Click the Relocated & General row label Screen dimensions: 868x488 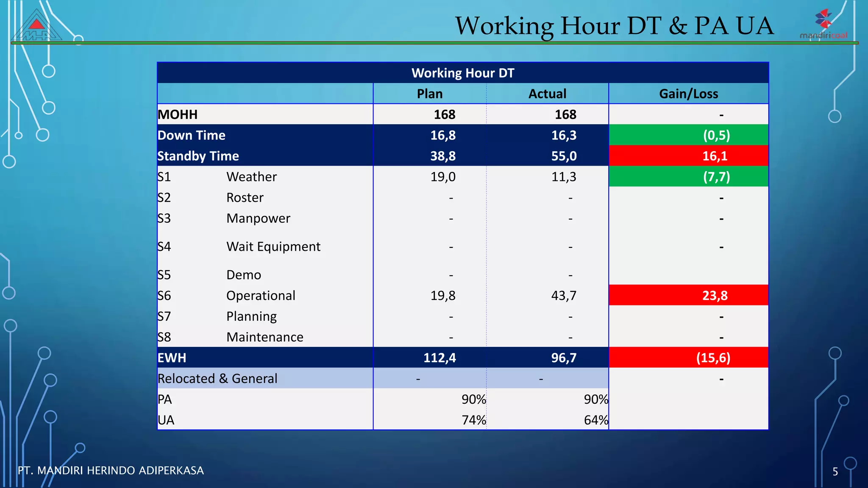(217, 378)
